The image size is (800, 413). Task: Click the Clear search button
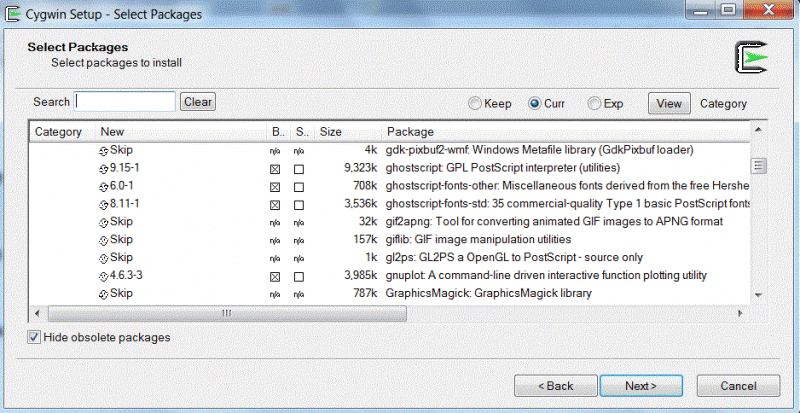(x=198, y=102)
